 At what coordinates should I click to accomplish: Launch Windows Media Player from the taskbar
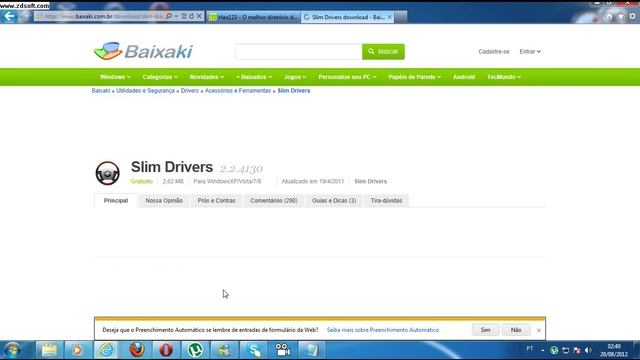tap(77, 350)
